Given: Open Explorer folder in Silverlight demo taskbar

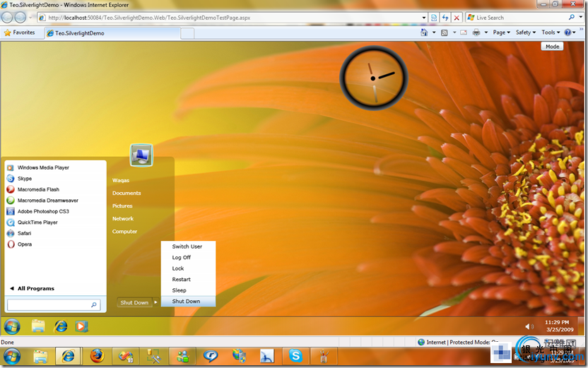Looking at the screenshot, I should [x=38, y=326].
